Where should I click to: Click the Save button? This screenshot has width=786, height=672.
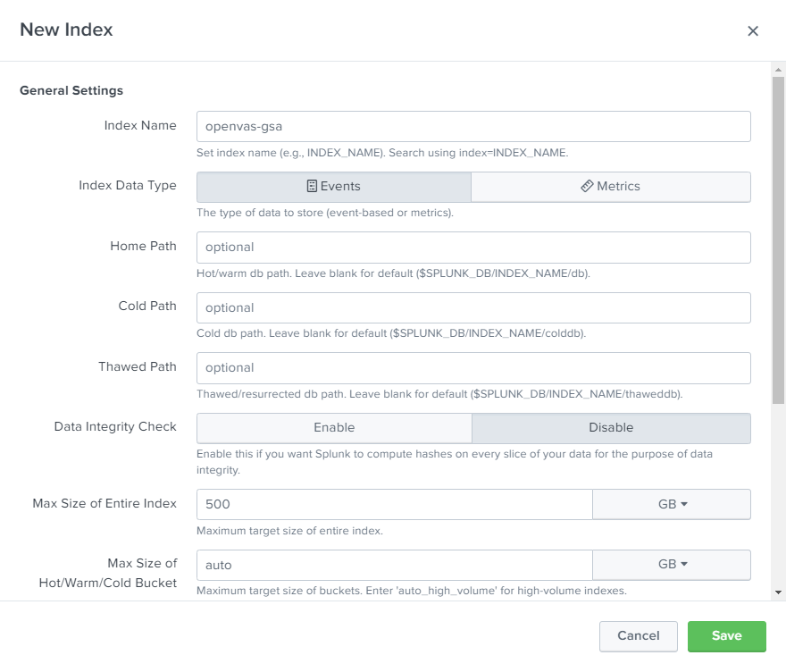coord(726,636)
